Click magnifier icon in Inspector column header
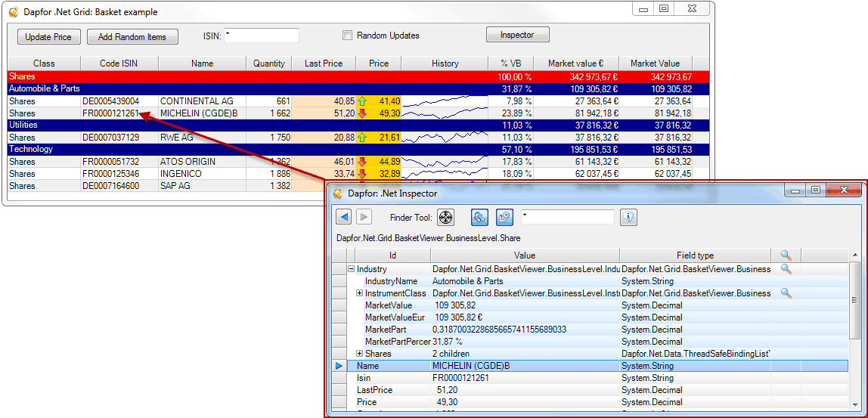The image size is (868, 418). 786,255
